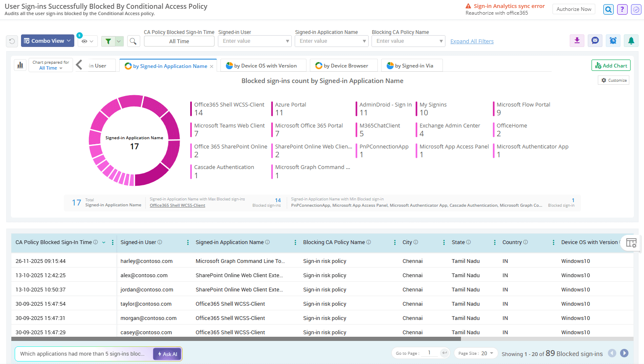This screenshot has height=364, width=644.
Task: Click the bar chart icon left of chart tabs
Action: [x=20, y=65]
